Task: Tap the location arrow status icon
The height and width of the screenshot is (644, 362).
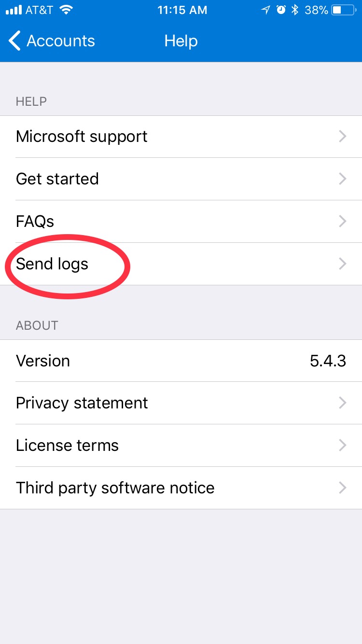Action: pyautogui.click(x=266, y=10)
